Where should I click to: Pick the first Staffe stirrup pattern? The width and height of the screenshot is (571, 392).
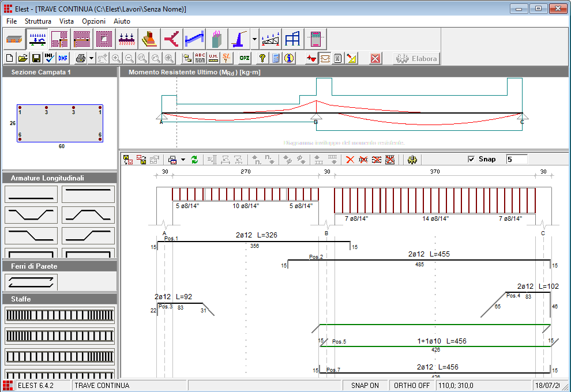pos(59,315)
